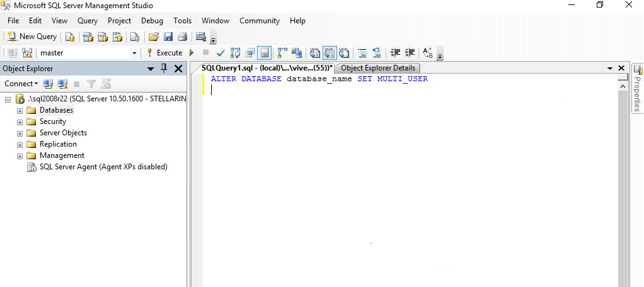The image size is (644, 287).
Task: Increase the line indent
Action: [410, 52]
